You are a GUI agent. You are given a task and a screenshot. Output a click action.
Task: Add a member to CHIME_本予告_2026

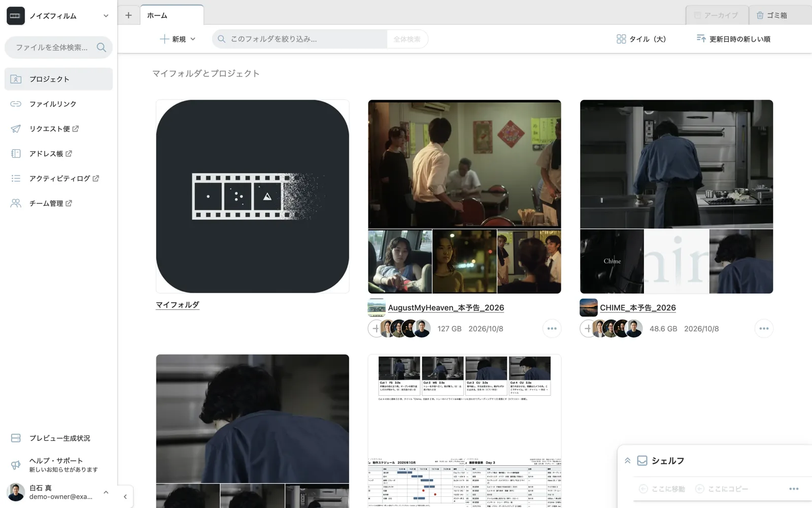[588, 329]
